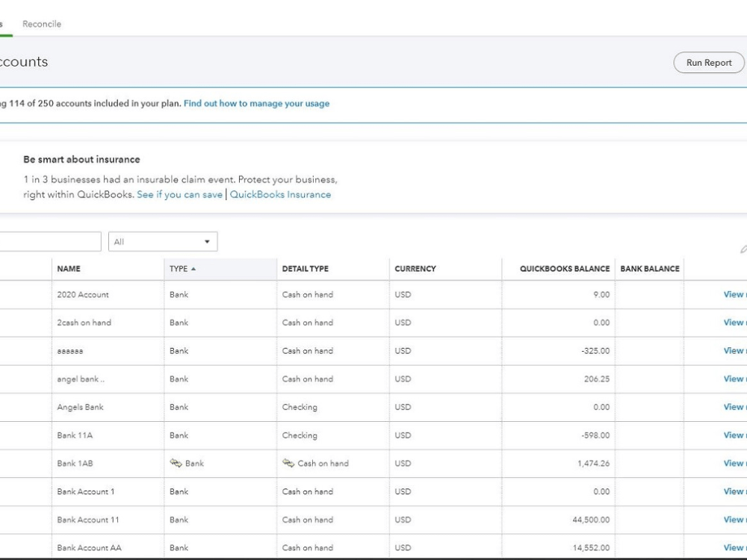Click the BANK BALANCE column header

650,269
